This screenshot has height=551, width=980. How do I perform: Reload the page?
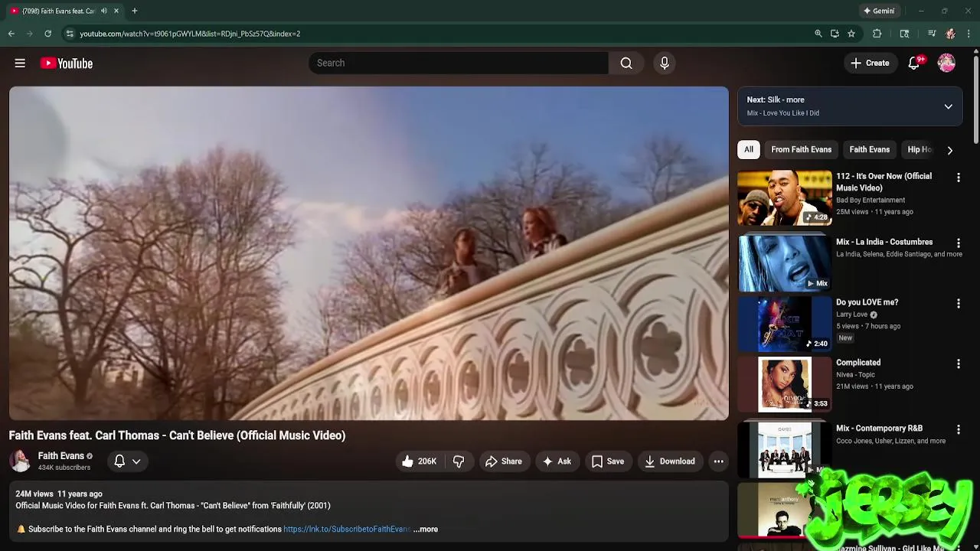(47, 34)
